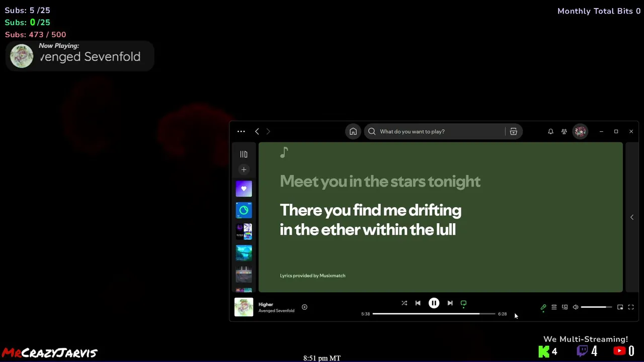
Task: Toggle shuffle playback
Action: [x=404, y=303]
